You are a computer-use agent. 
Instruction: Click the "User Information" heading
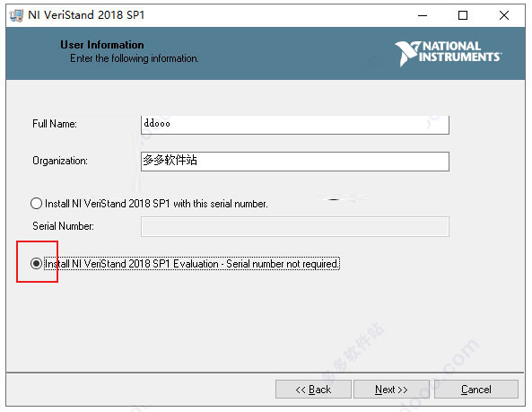(102, 45)
